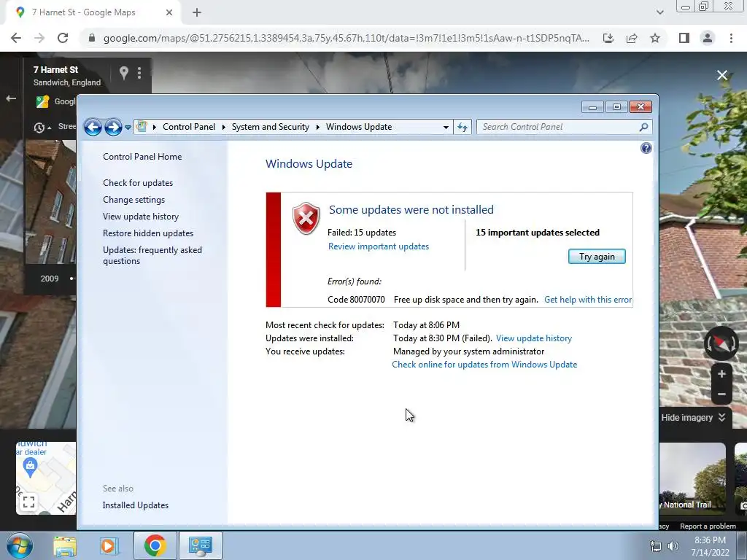The image size is (747, 560).
Task: Select Windows Update breadcrumb
Action: coord(359,127)
